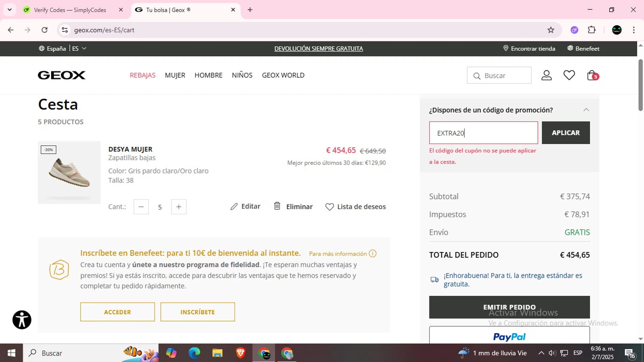View site information icon in address bar
The height and width of the screenshot is (362, 644).
pyautogui.click(x=65, y=30)
